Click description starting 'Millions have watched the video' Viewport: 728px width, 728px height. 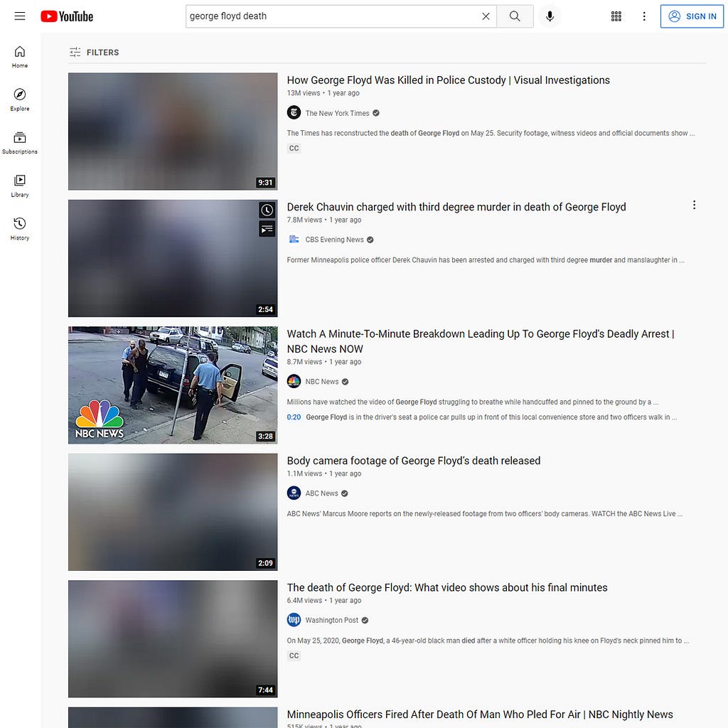coord(473,402)
